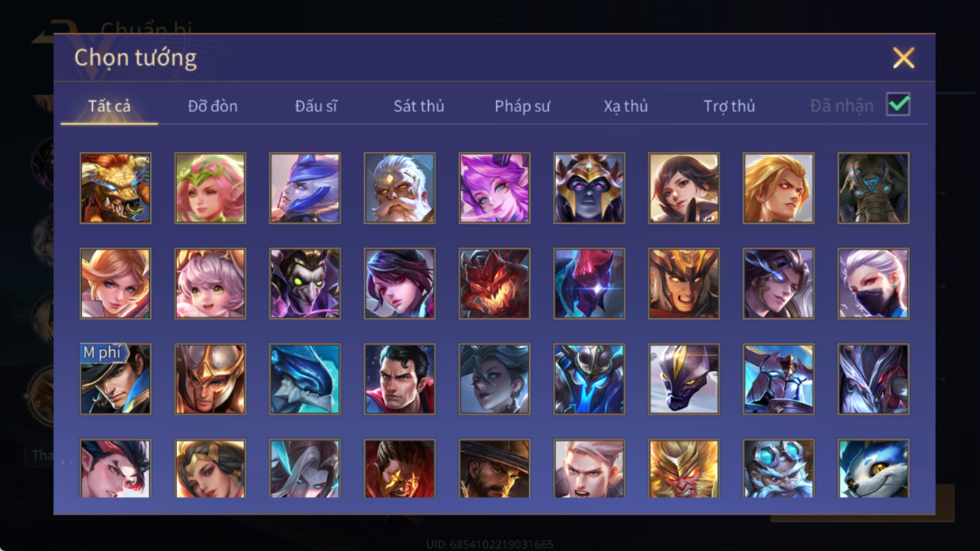Open the 'Xạ thủ' tab
This screenshot has width=980, height=551.
tap(626, 106)
